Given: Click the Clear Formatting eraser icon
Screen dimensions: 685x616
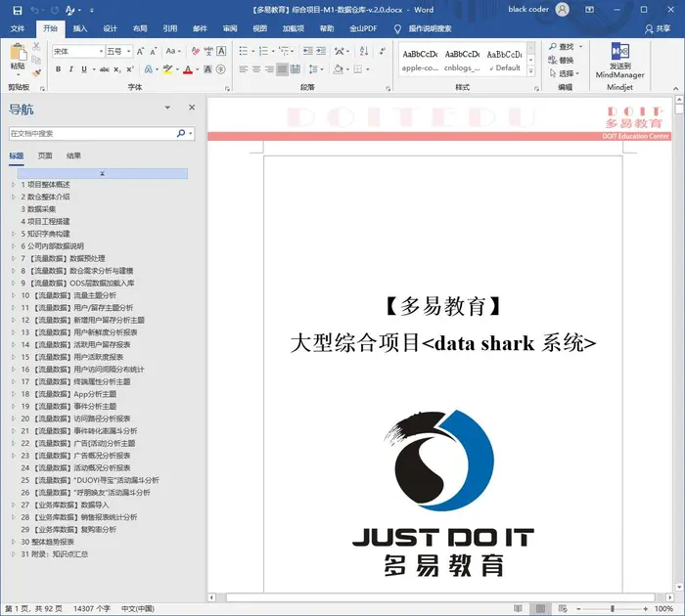Looking at the screenshot, I should 196,52.
